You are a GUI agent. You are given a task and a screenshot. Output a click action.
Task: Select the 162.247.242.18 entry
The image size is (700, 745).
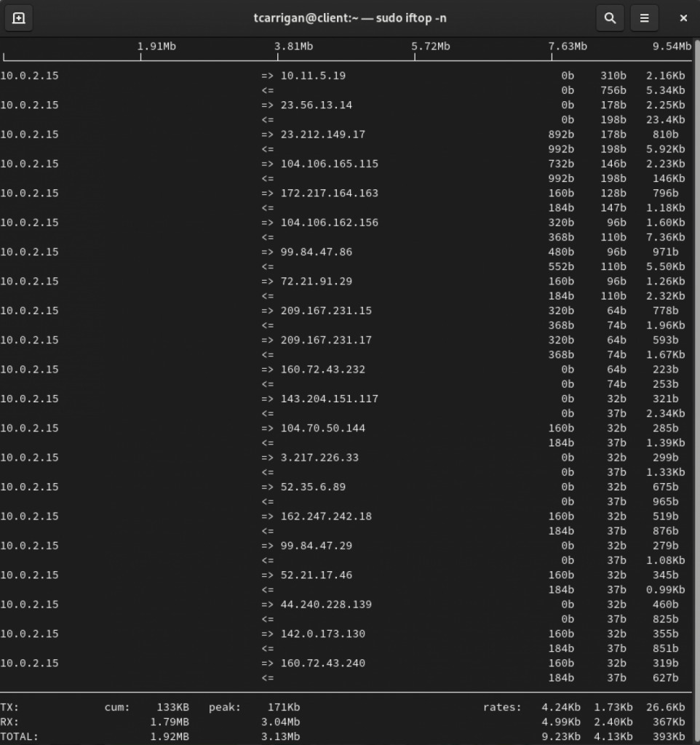[x=326, y=517]
